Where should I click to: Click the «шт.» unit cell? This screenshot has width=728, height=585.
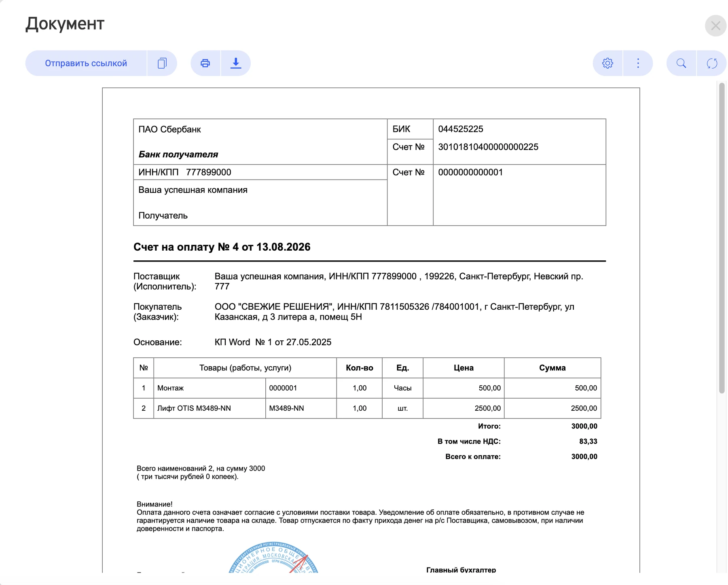403,408
